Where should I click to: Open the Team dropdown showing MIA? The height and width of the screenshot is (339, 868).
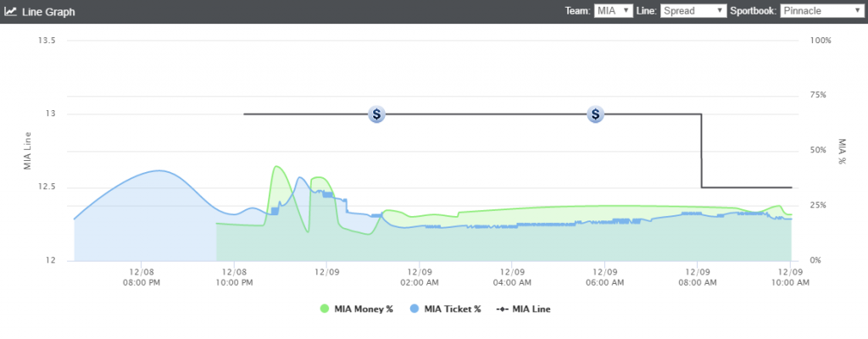615,11
